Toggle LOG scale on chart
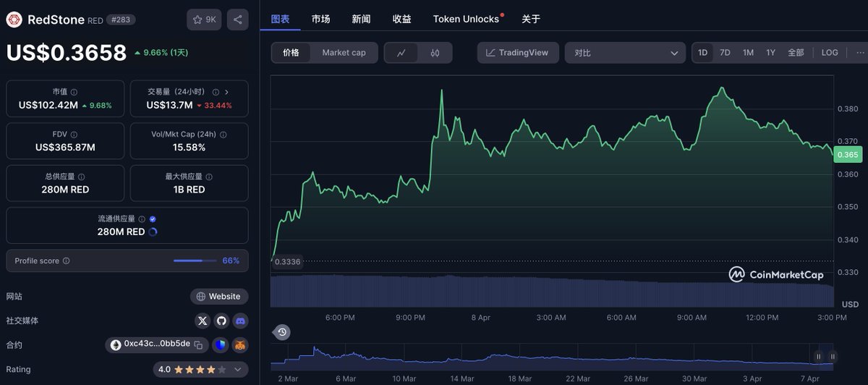 click(830, 53)
